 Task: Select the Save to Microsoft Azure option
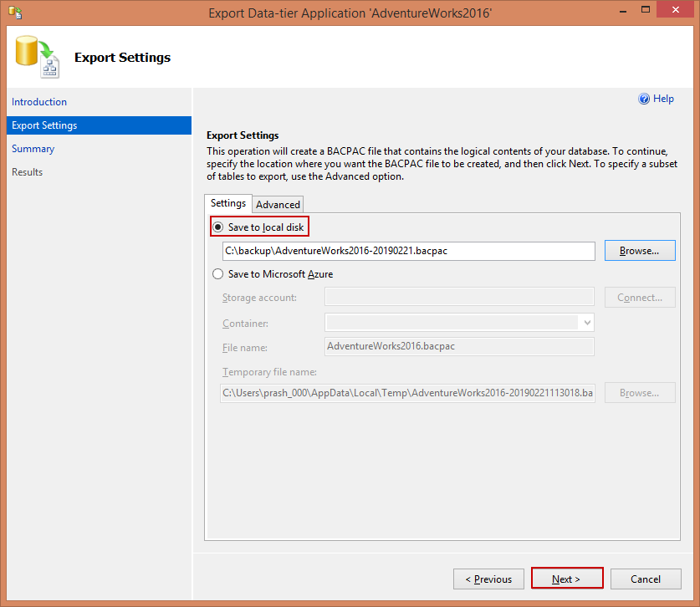219,274
